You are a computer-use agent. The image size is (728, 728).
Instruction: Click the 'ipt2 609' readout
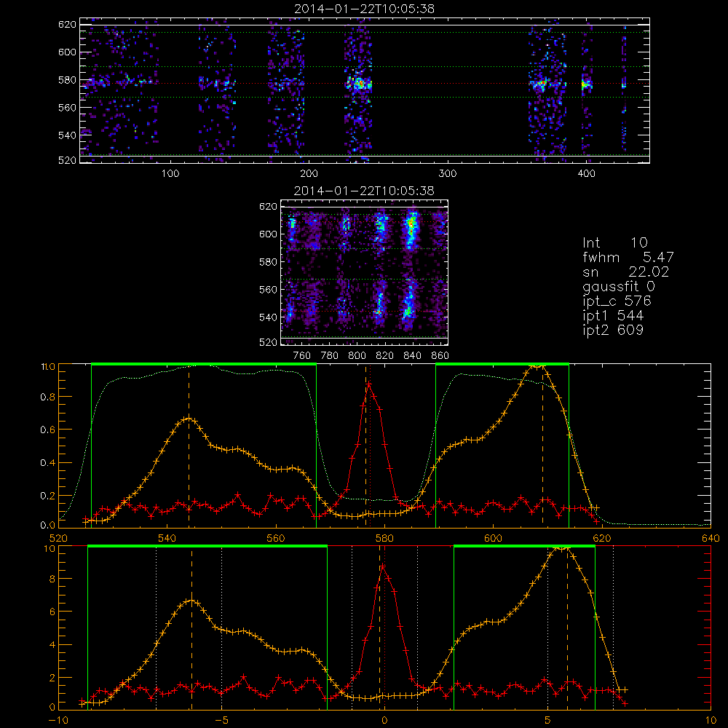click(x=613, y=330)
